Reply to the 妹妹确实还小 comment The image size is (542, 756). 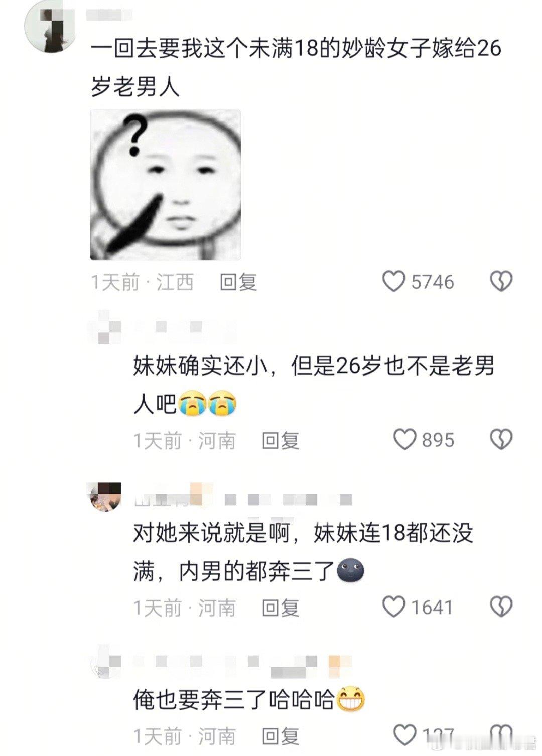click(281, 441)
